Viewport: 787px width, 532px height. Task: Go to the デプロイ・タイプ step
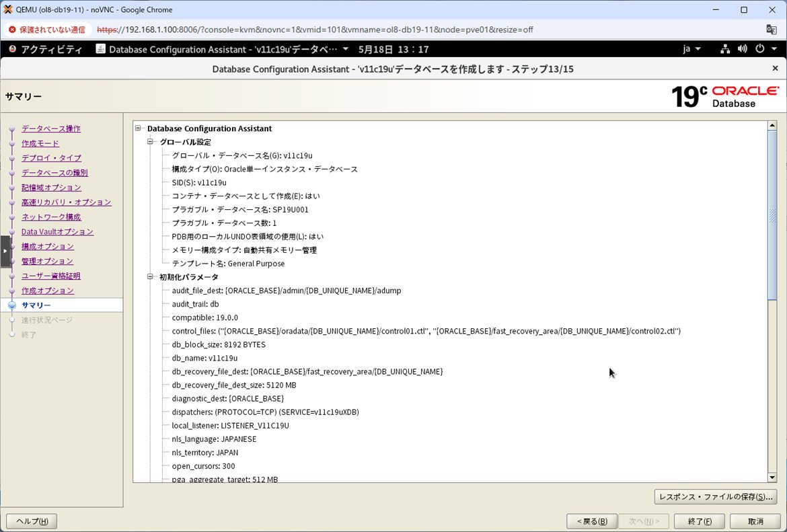point(51,157)
